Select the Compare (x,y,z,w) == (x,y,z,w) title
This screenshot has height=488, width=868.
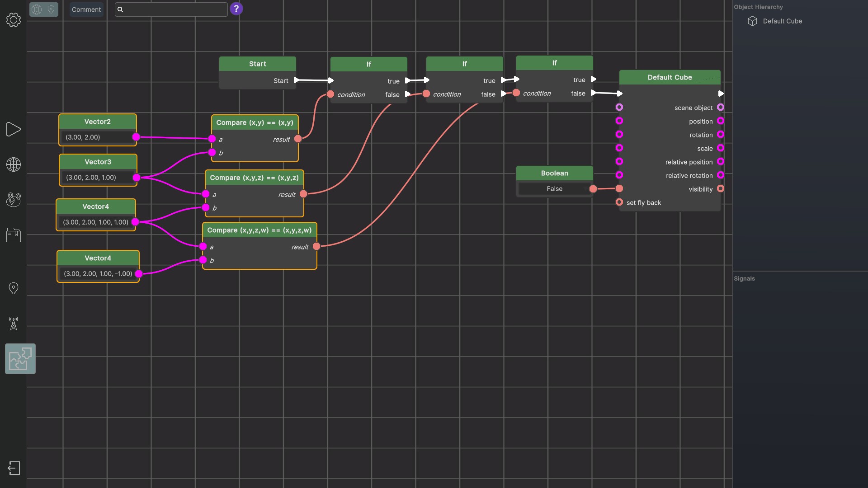259,230
